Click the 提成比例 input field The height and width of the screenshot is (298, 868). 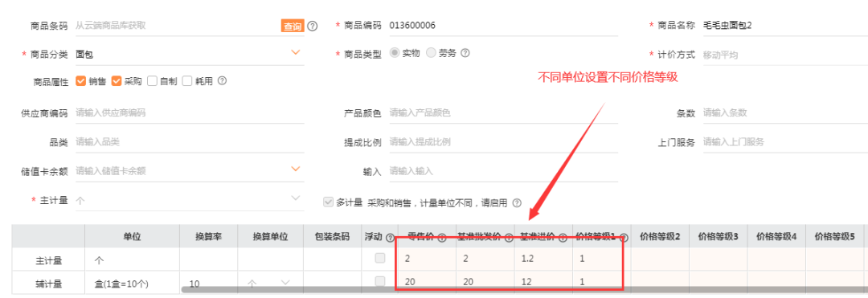tap(503, 142)
